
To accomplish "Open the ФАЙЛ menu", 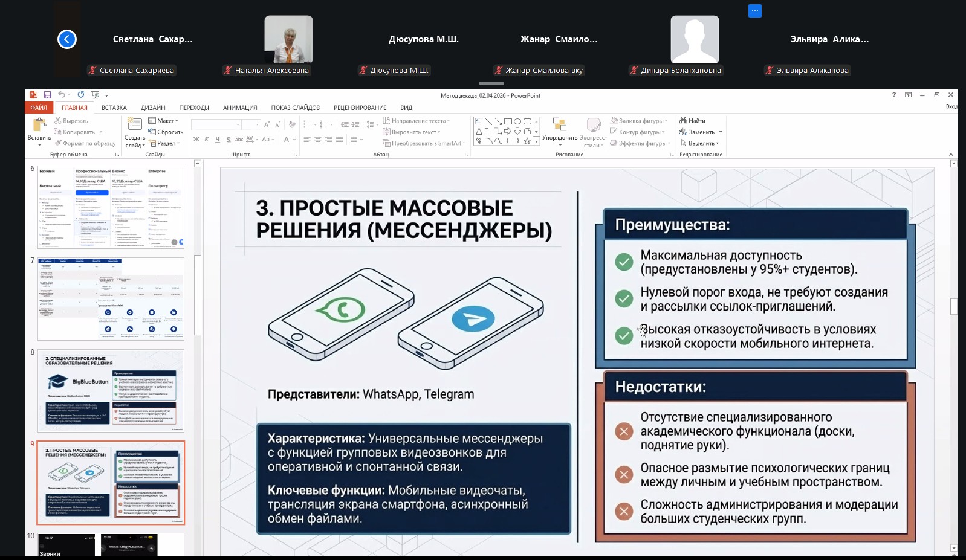I will [39, 108].
